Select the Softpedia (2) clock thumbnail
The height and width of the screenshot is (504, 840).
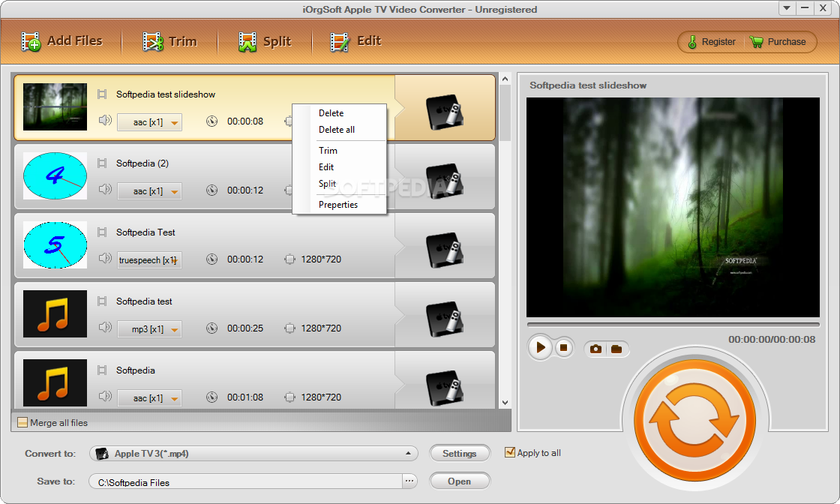(x=55, y=175)
